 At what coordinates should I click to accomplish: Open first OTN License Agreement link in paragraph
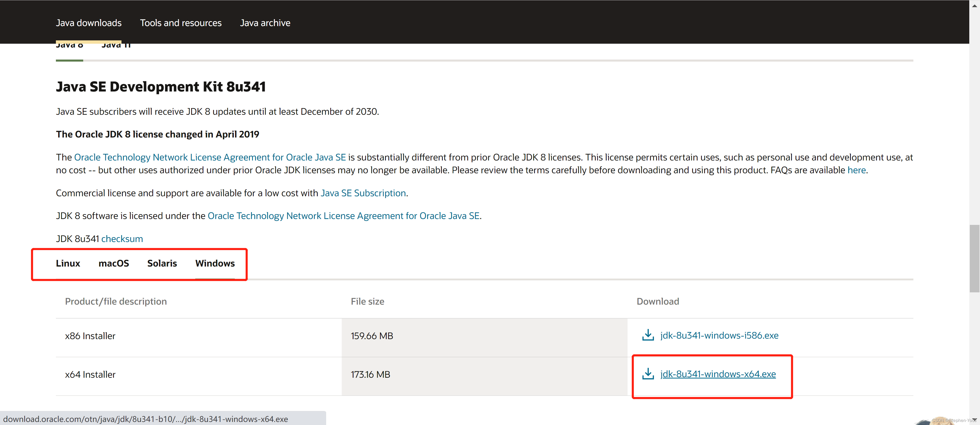210,157
